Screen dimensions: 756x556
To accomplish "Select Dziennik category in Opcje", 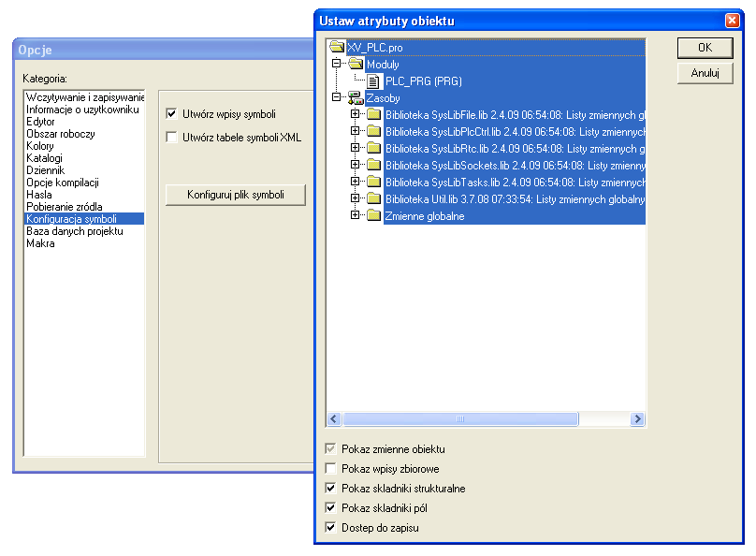I will coord(84,170).
